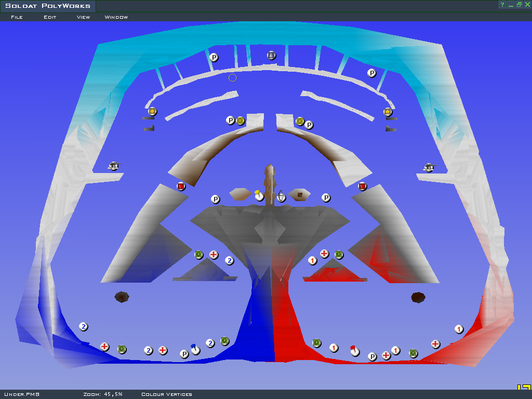
Task: Select the right red box spawn marker
Action: click(363, 186)
